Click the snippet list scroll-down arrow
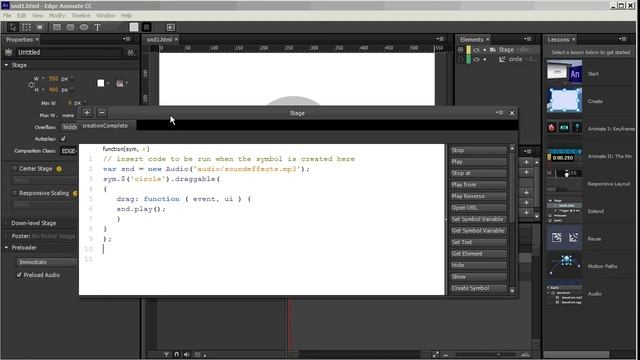The height and width of the screenshot is (360, 640). tap(512, 290)
